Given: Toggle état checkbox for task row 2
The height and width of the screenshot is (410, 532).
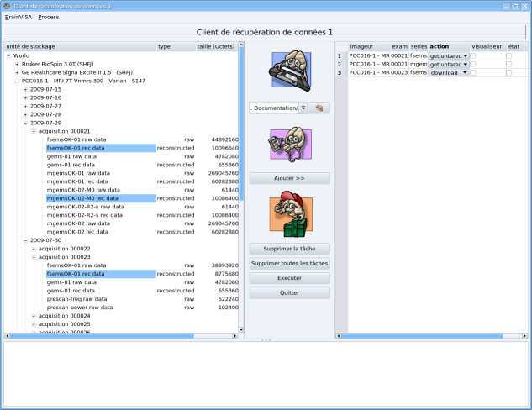Looking at the screenshot, I should 509,64.
